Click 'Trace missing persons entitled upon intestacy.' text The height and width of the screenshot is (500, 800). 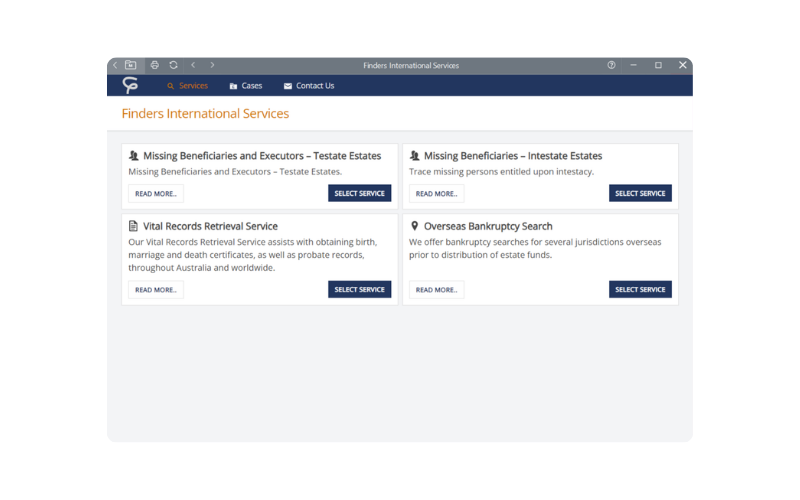pyautogui.click(x=501, y=171)
